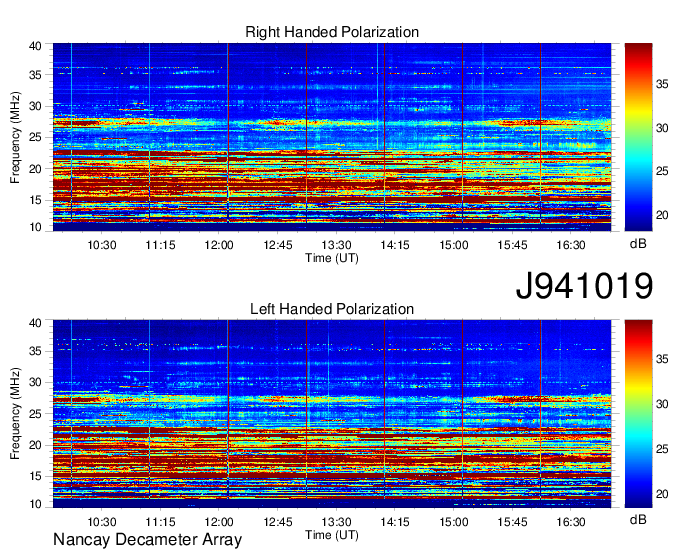Click 'Frequency (MHz)' axis label of Right Handed plot
The width and height of the screenshot is (680, 552).
coord(15,137)
